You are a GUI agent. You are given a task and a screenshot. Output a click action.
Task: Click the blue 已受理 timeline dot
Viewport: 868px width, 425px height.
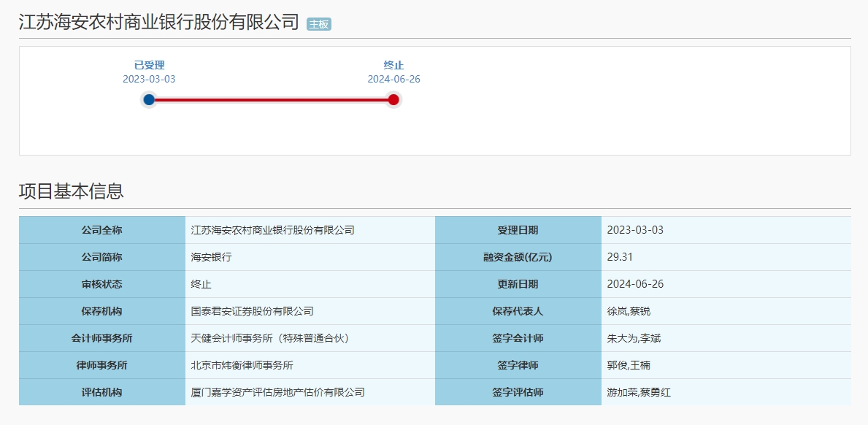coord(149,99)
